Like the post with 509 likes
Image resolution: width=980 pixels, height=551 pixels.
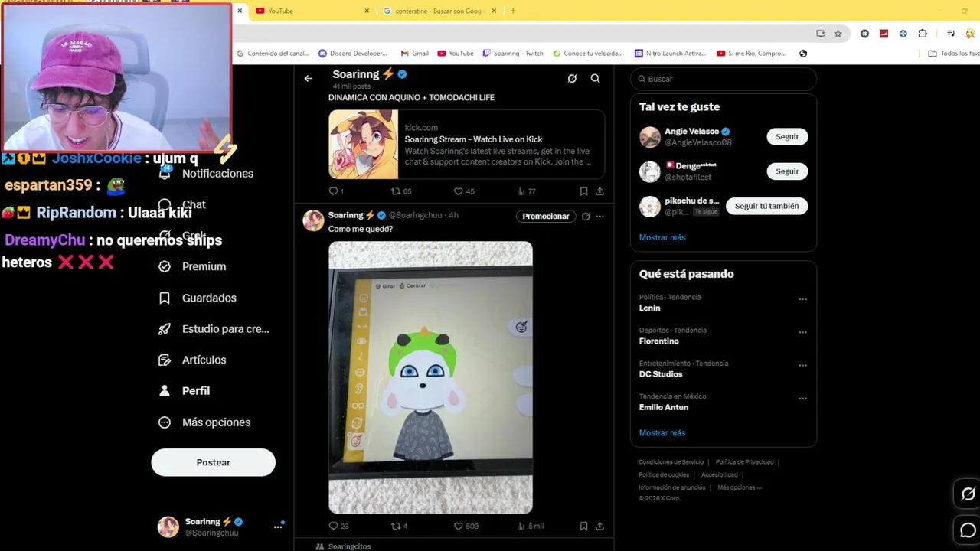465,526
